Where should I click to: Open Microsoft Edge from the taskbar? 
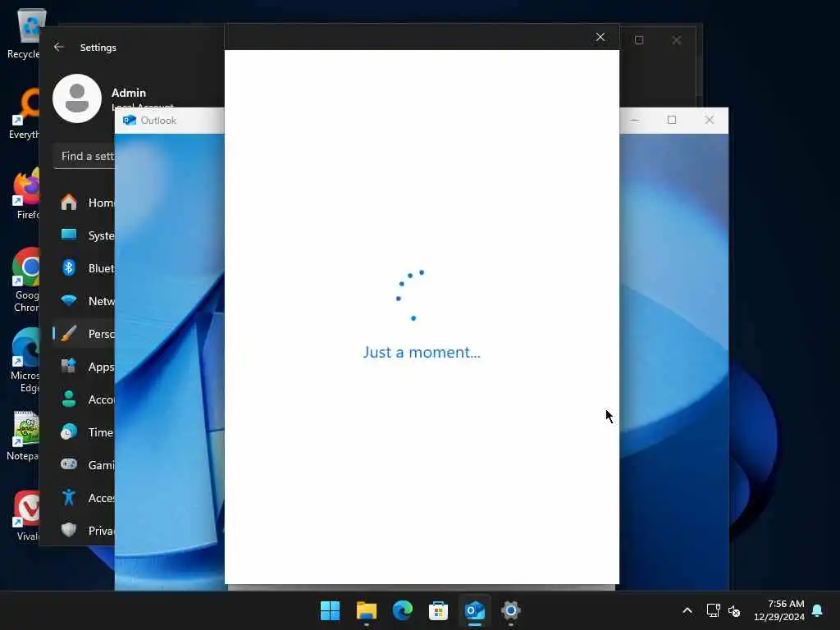click(402, 610)
